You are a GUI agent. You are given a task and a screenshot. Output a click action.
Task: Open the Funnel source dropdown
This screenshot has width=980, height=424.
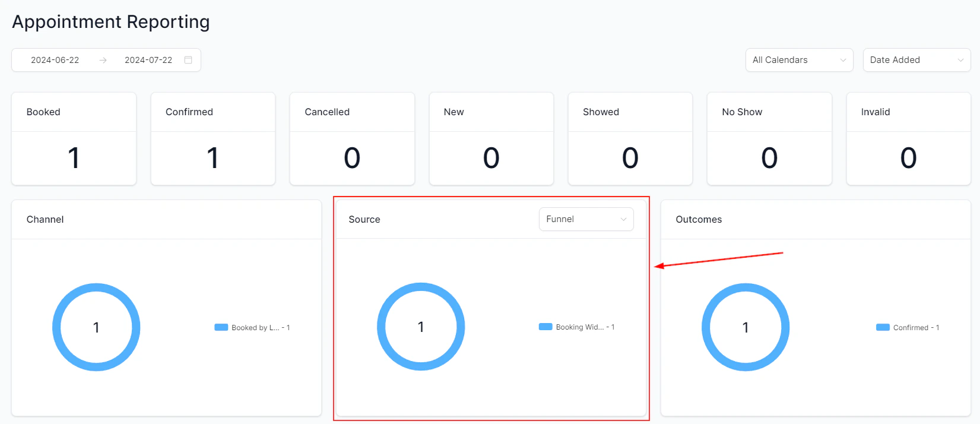pos(586,219)
